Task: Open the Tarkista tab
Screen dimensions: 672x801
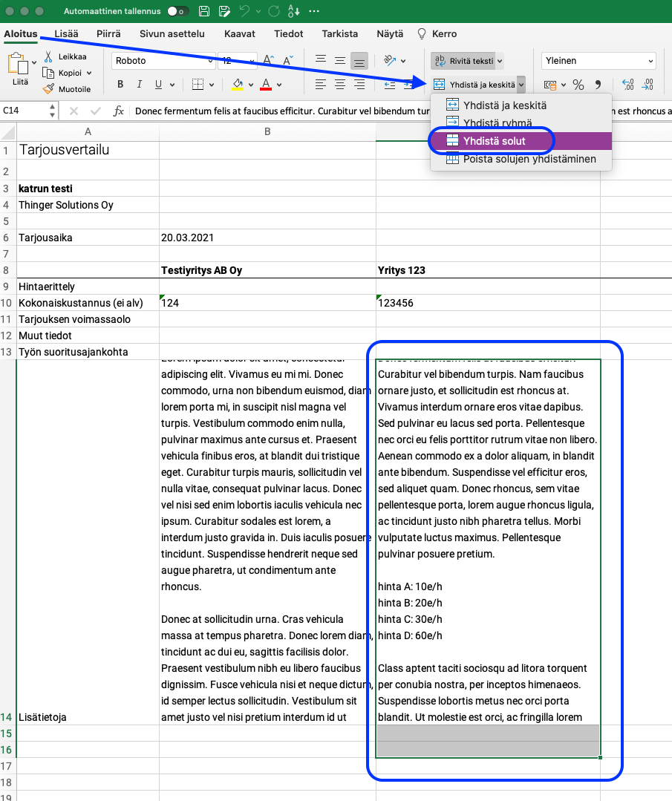Action: (x=340, y=33)
